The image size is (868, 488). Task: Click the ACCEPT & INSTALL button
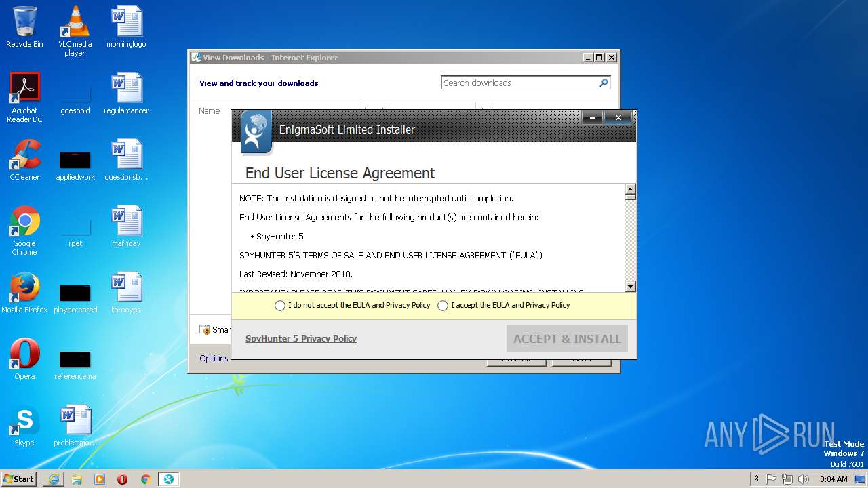coord(567,339)
